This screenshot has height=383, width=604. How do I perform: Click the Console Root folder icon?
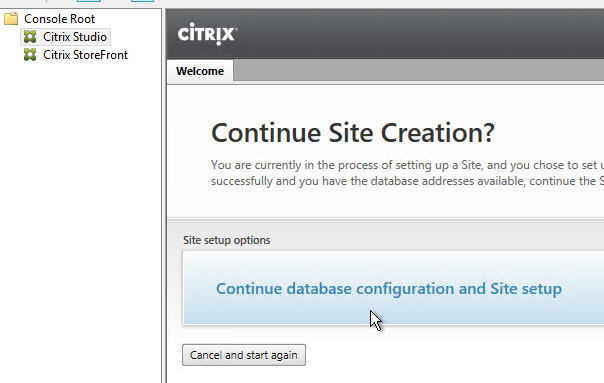click(11, 18)
